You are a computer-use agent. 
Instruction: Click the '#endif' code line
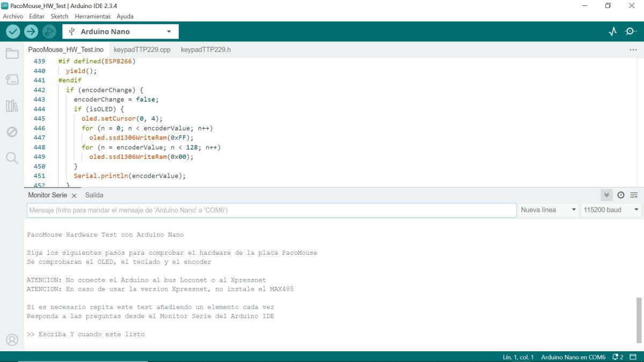tap(70, 80)
